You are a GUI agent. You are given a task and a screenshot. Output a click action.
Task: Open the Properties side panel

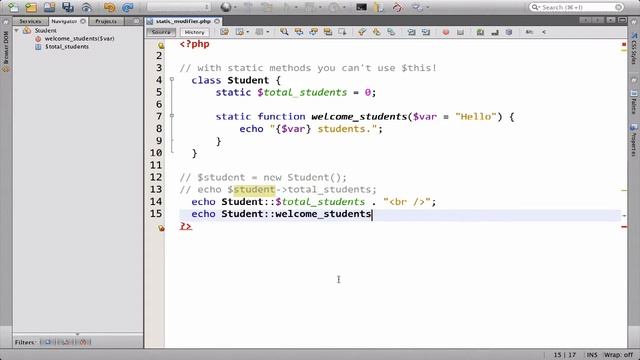[634, 141]
